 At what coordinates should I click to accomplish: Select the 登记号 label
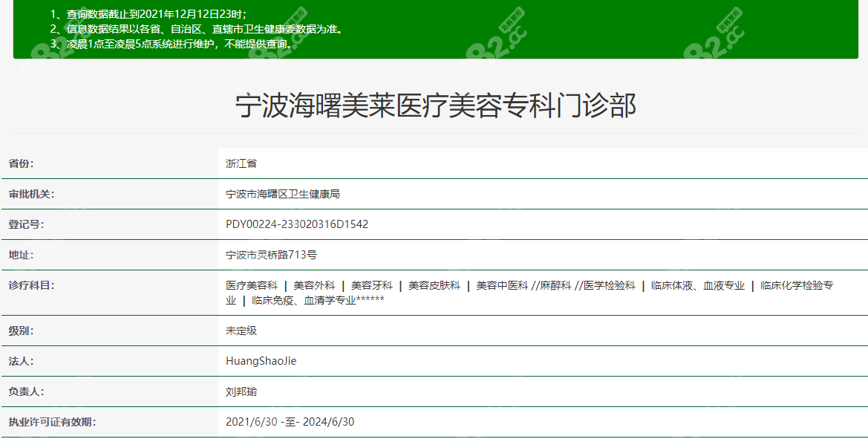pos(26,225)
